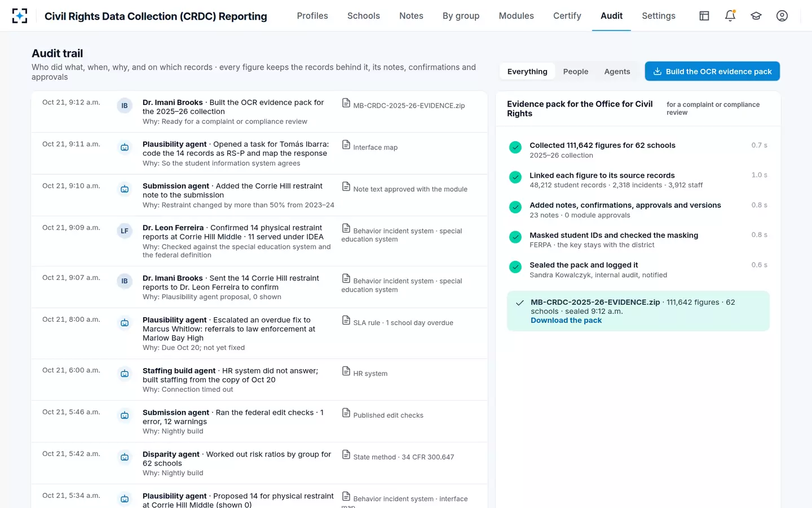Click IB avatar on the 9:12 a.m. entry
Screen dimensions: 812x508
(x=125, y=106)
